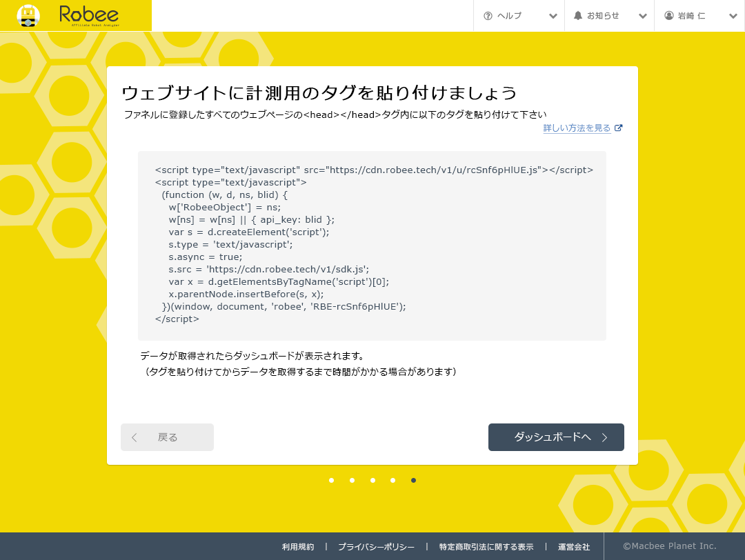745x560 pixels.
Task: Select the fifth active step dot
Action: pyautogui.click(x=413, y=480)
